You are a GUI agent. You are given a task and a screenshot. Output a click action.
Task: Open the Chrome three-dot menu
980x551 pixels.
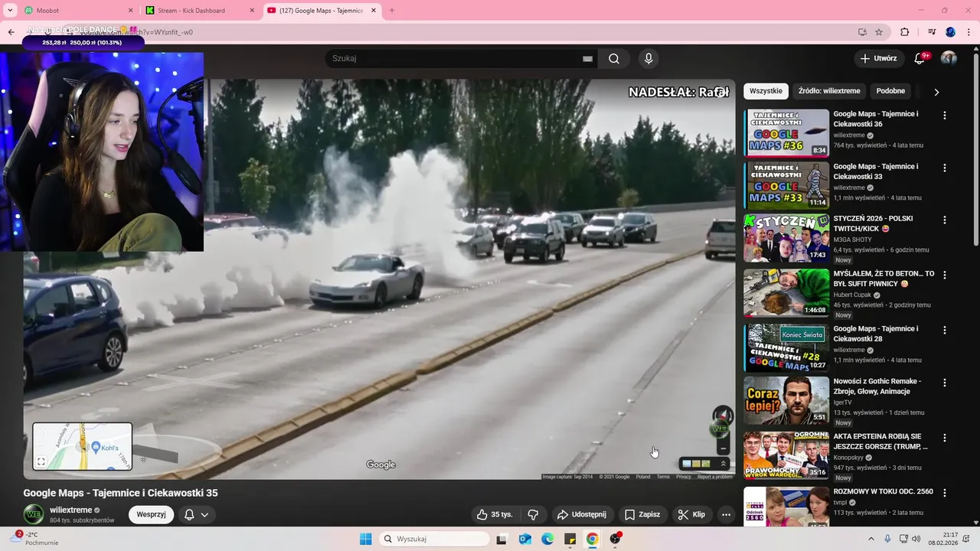click(969, 32)
